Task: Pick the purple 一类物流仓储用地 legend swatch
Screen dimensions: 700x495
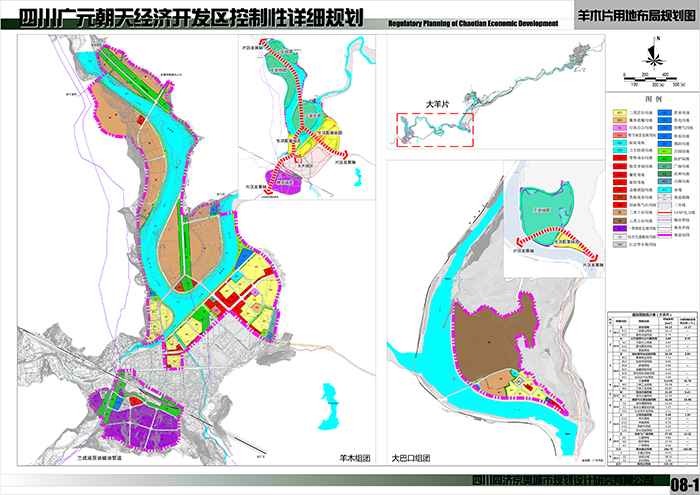Action: click(x=620, y=228)
